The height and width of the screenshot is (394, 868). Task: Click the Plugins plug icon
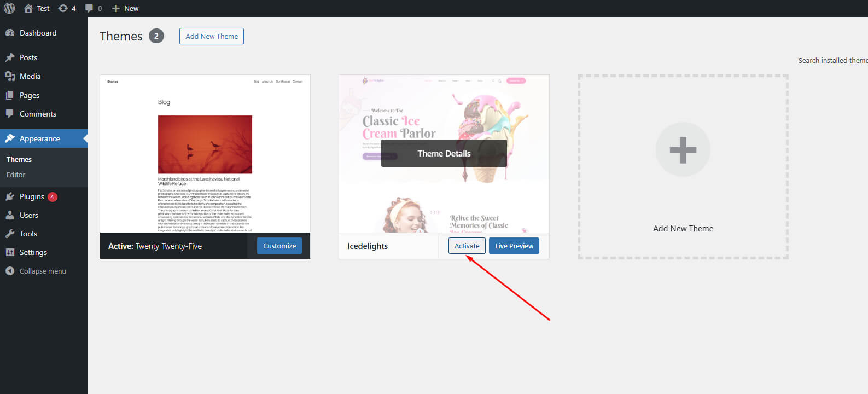point(10,196)
